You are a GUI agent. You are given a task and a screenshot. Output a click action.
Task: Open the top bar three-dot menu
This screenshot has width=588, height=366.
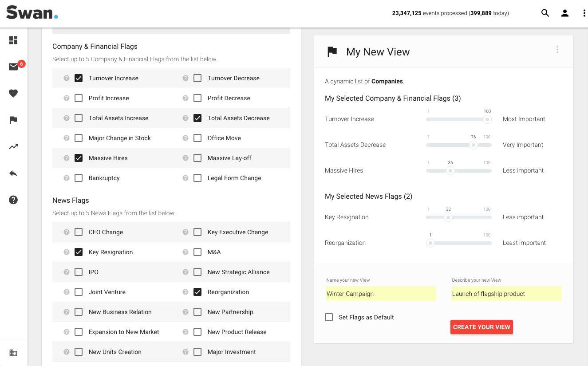584,13
